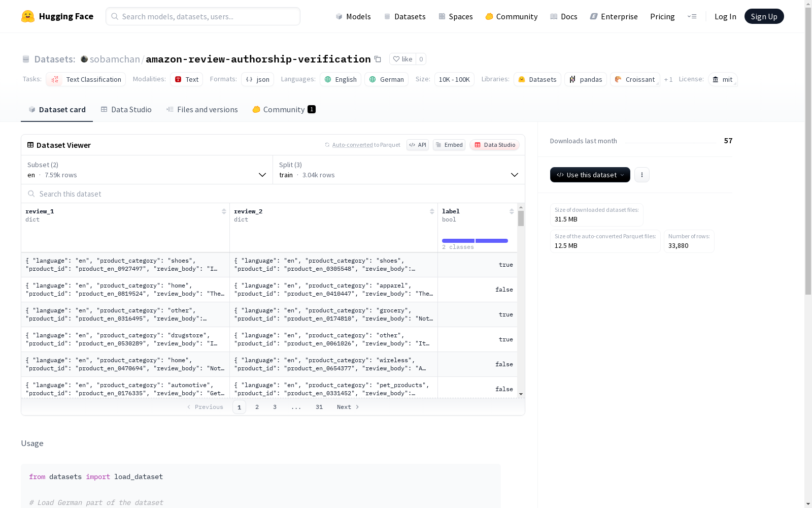Screen dimensions: 812x508
Task: Copy dataset name with the copy icon
Action: [x=378, y=59]
